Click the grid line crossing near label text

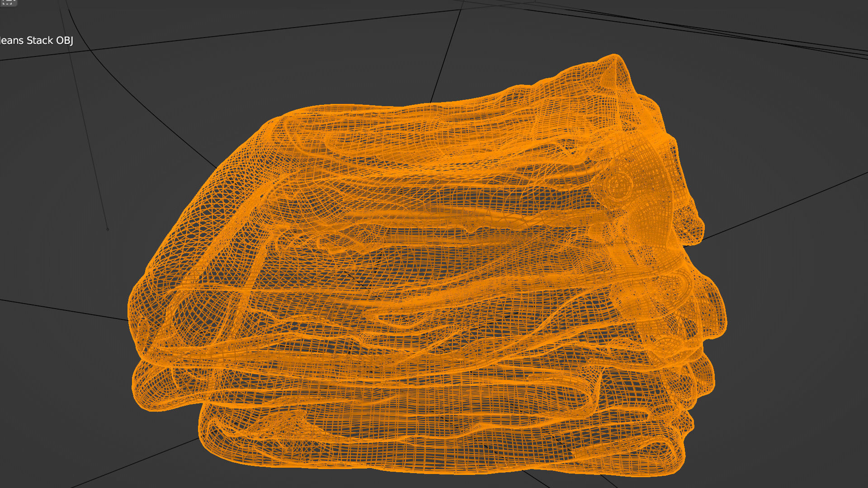tap(68, 53)
